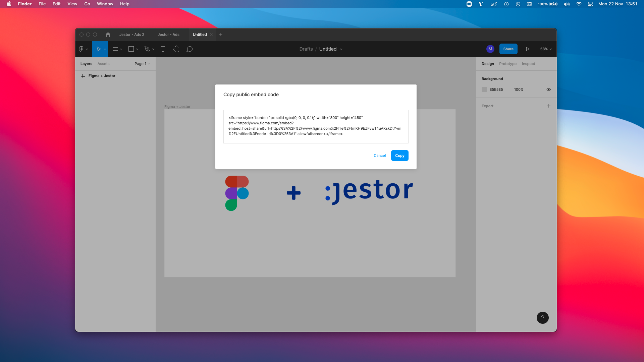Switch to the Inspect tab
644x362 pixels.
[528, 64]
